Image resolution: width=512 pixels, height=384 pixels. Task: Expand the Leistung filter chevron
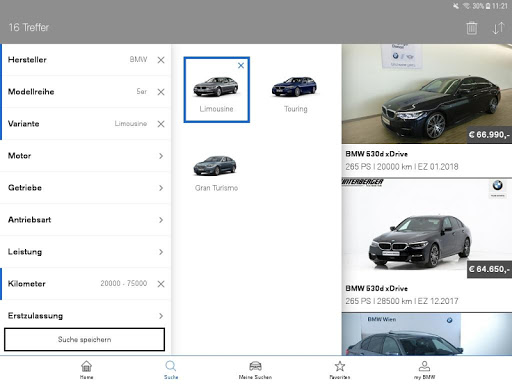pos(161,252)
